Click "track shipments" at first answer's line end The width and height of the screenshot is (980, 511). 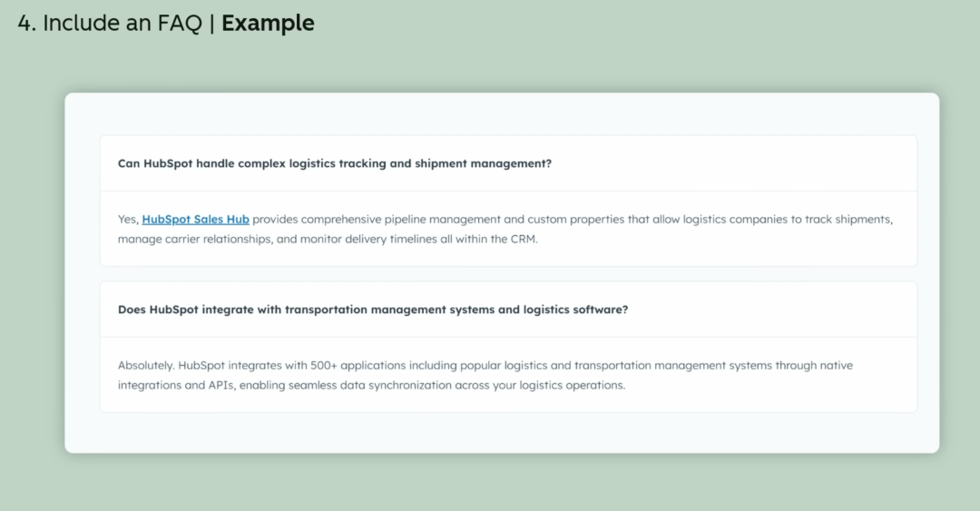[848, 219]
